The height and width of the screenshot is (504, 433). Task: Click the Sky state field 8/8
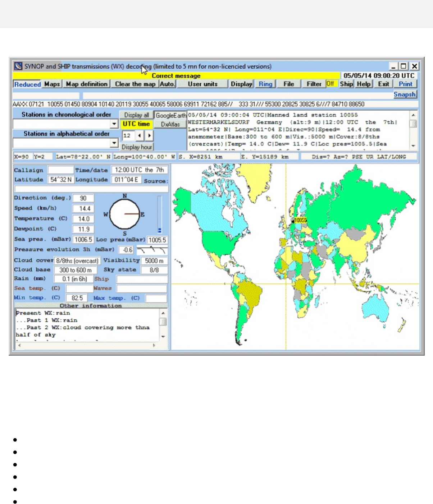tap(154, 270)
